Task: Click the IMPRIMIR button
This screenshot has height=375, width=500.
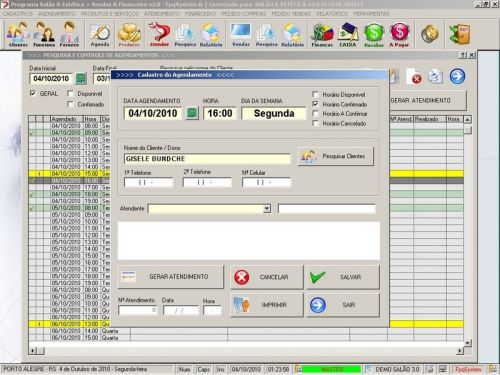Action: (267, 305)
